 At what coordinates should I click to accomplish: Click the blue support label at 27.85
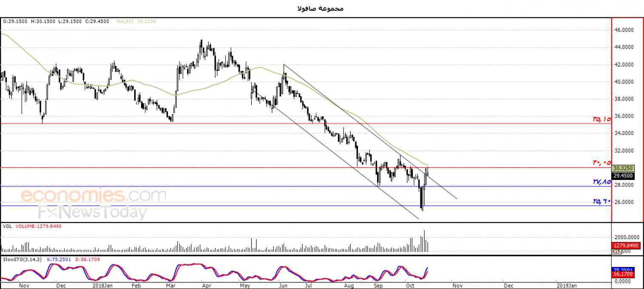602,182
